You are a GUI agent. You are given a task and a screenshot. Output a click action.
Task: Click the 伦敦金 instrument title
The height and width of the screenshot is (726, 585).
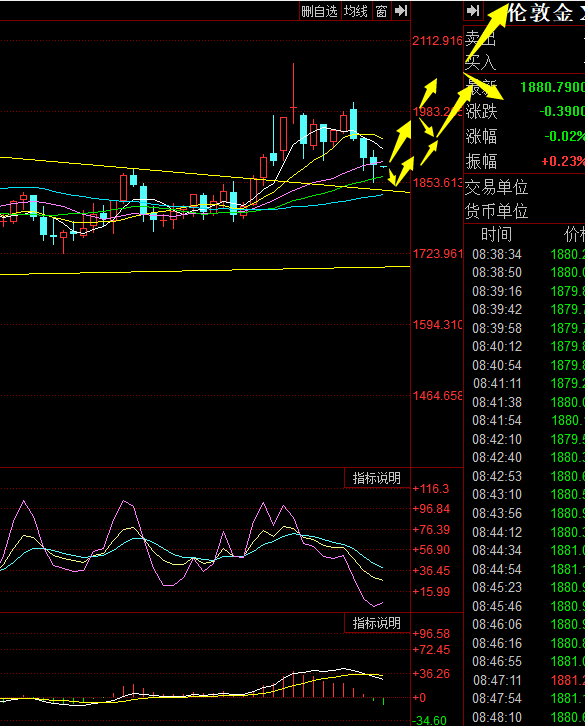click(x=546, y=13)
